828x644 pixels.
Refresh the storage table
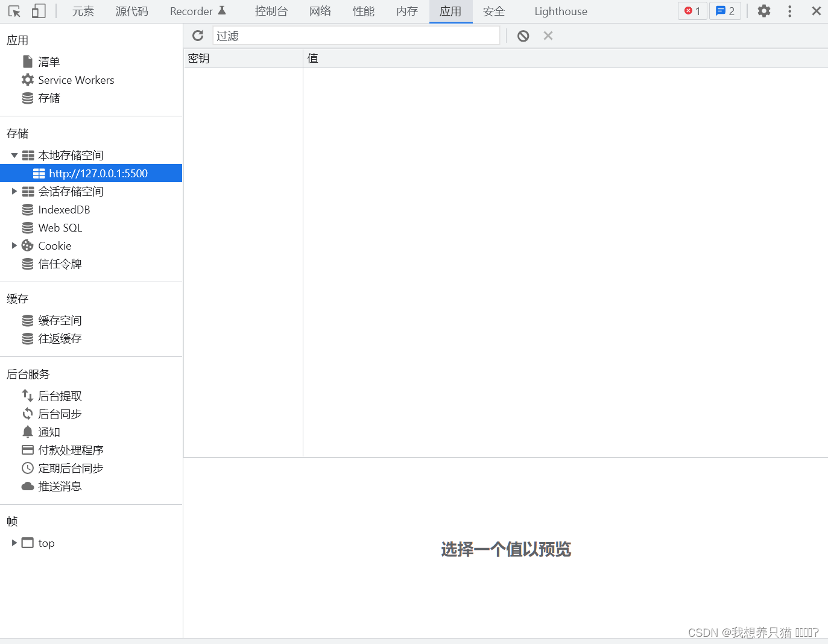point(198,36)
